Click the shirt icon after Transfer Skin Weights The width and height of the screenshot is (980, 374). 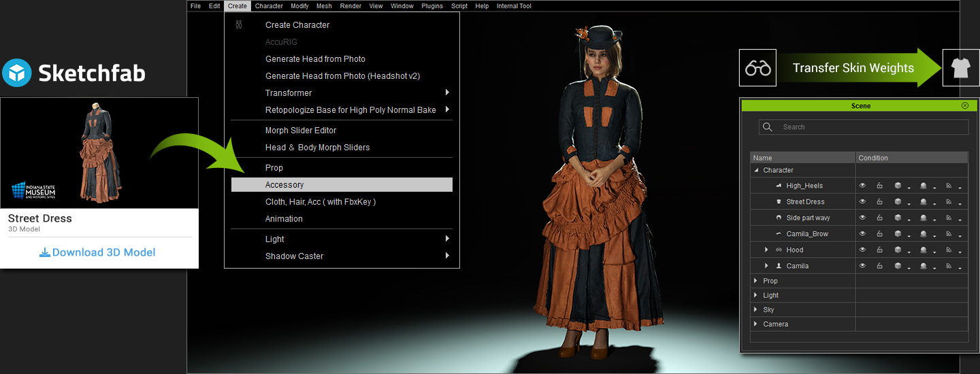[x=960, y=68]
